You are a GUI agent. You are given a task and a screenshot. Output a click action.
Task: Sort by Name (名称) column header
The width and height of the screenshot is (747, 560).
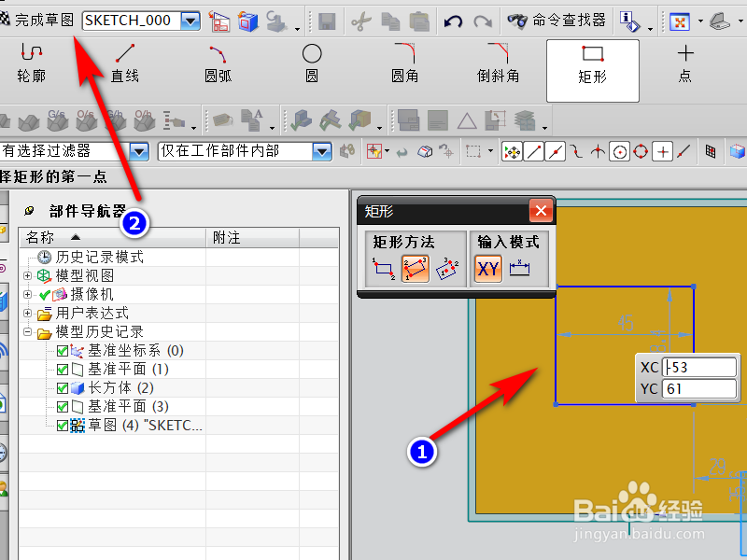coord(112,237)
